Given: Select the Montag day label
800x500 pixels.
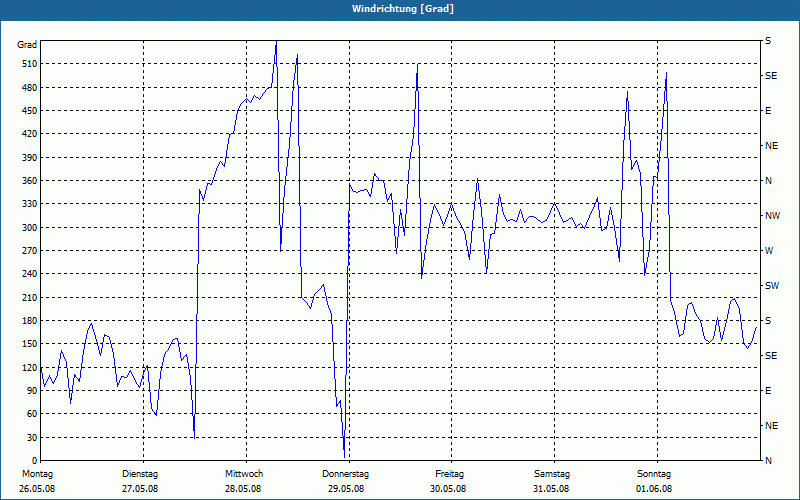Looking at the screenshot, I should click(37, 474).
